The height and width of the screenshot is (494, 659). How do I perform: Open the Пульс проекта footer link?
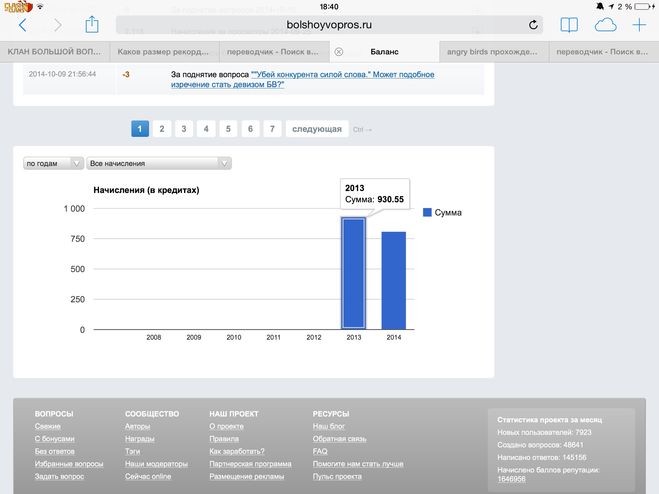click(337, 476)
